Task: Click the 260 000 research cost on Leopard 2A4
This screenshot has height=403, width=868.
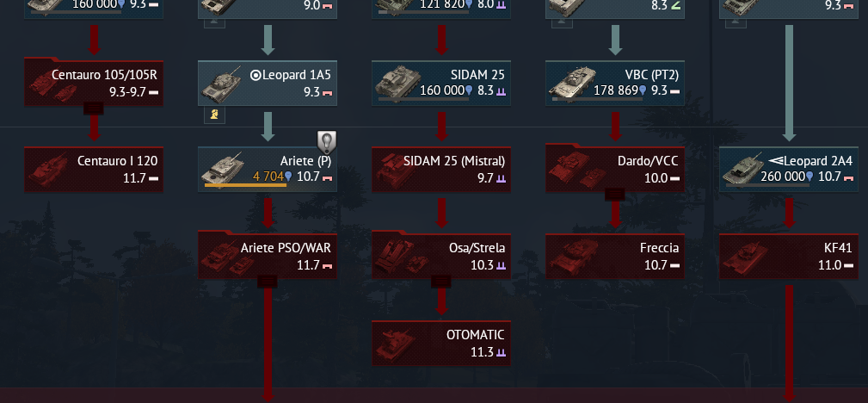Action: [x=784, y=177]
